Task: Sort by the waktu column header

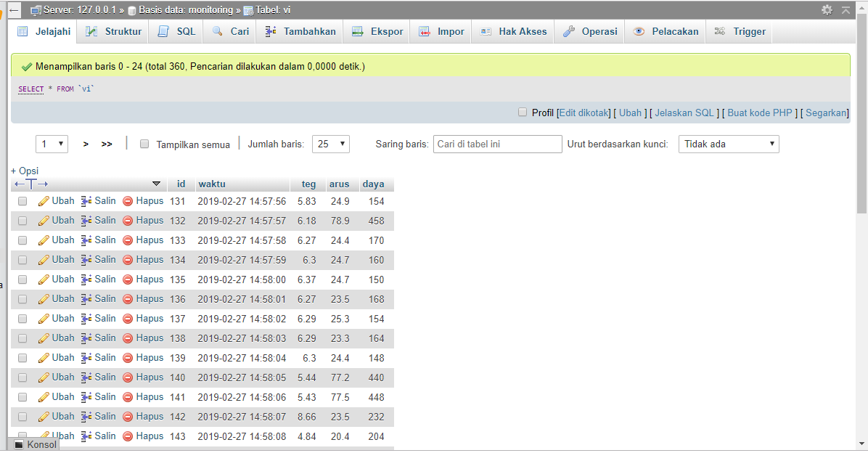Action: (x=212, y=184)
